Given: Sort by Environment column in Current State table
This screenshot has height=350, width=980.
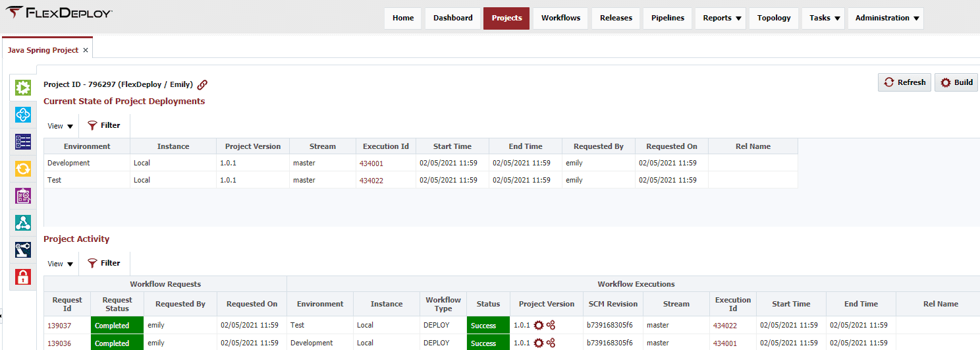Looking at the screenshot, I should (87, 146).
